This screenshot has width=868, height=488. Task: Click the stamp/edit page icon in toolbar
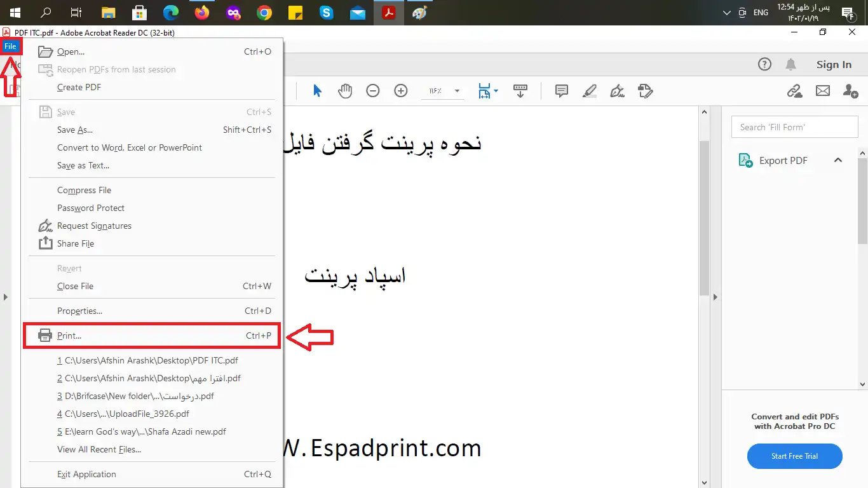pyautogui.click(x=646, y=91)
